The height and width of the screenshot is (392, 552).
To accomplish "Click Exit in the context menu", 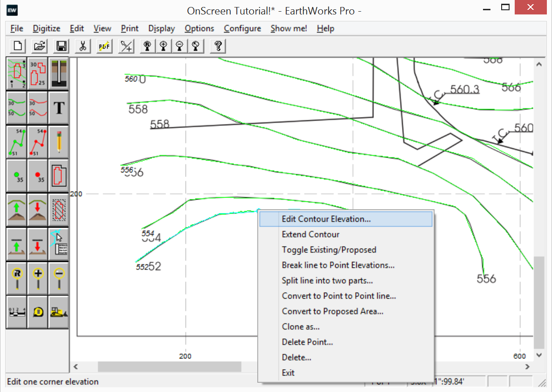I will (x=346, y=373).
